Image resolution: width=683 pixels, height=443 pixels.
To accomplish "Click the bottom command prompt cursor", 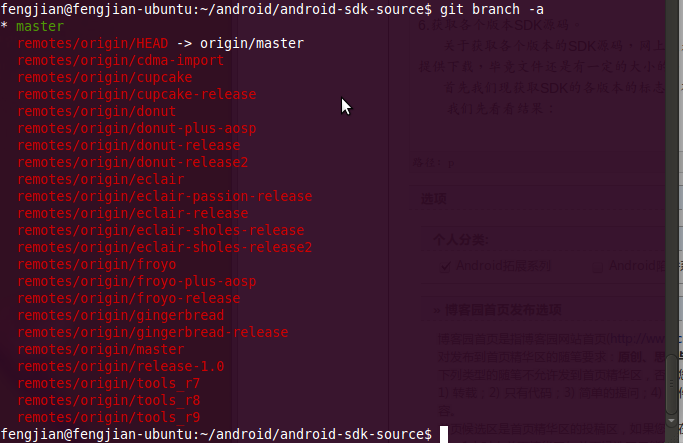I will click(442, 434).
